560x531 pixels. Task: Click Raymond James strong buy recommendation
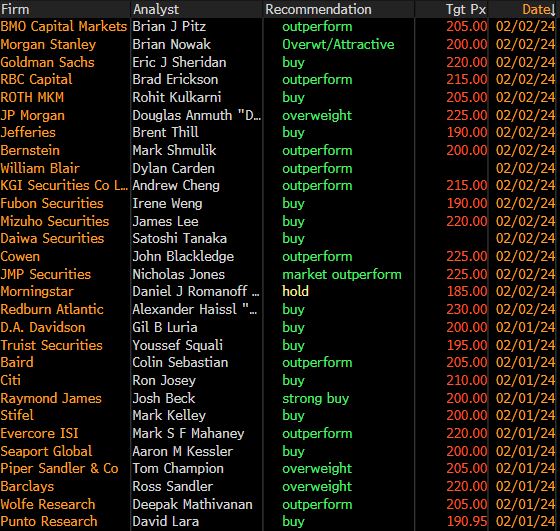pyautogui.click(x=315, y=398)
